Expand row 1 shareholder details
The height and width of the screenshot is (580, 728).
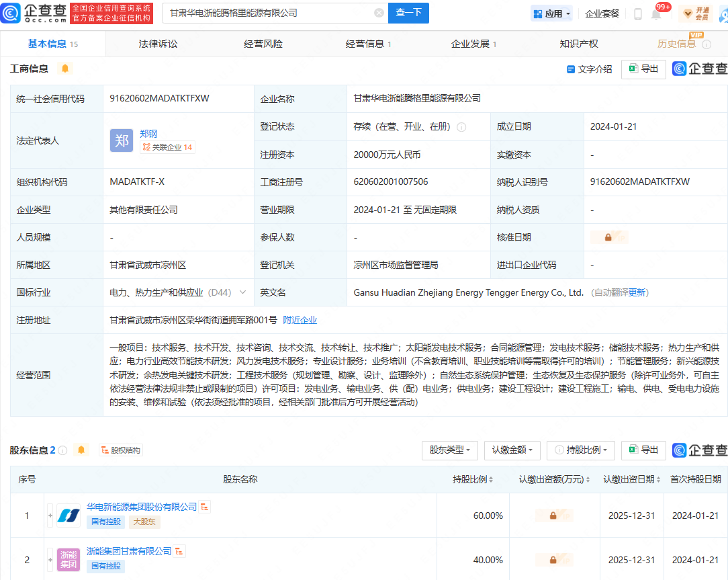(x=50, y=515)
